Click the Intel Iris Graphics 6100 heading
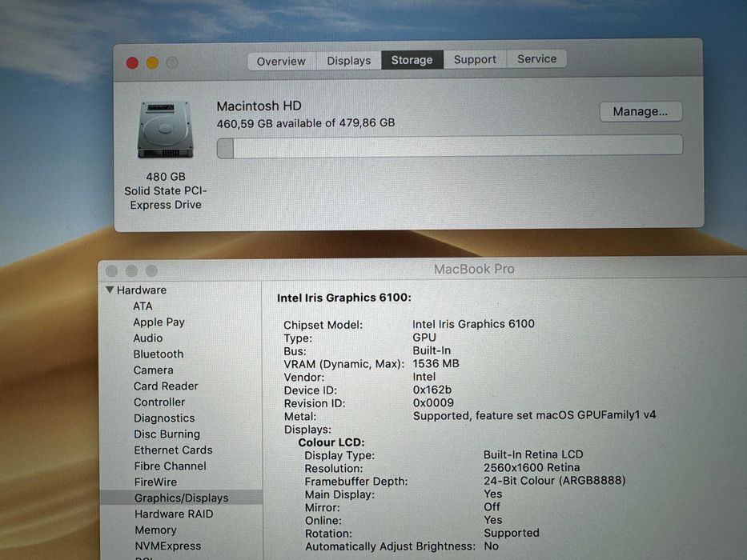This screenshot has height=560, width=747. click(x=344, y=298)
